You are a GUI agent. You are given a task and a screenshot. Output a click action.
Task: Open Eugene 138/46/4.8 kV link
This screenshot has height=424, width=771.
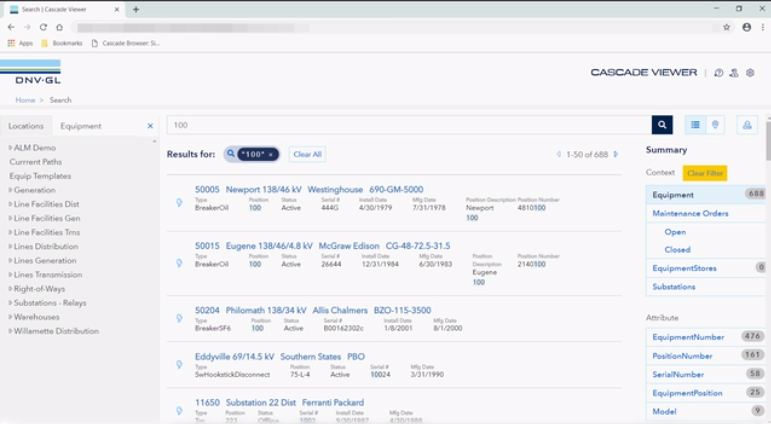tap(269, 246)
